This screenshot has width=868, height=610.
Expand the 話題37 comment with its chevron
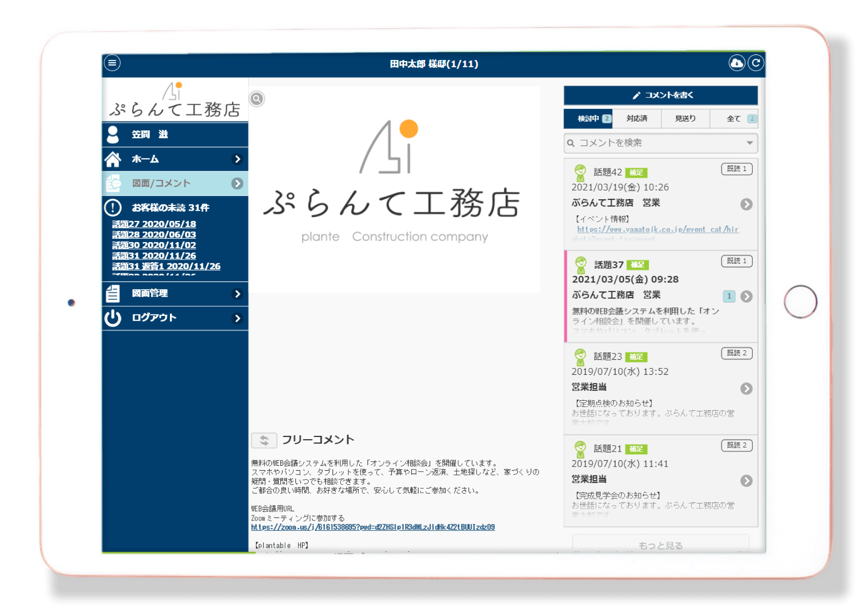coord(746,297)
